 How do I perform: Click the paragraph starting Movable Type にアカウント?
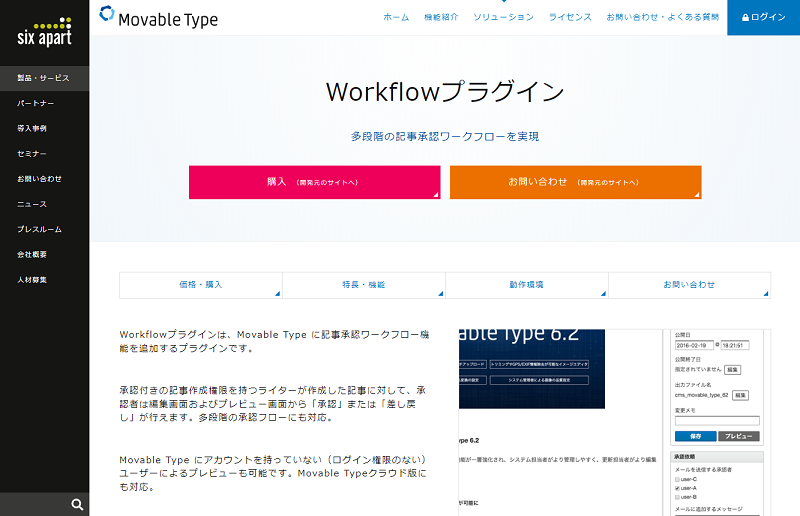pos(273,473)
